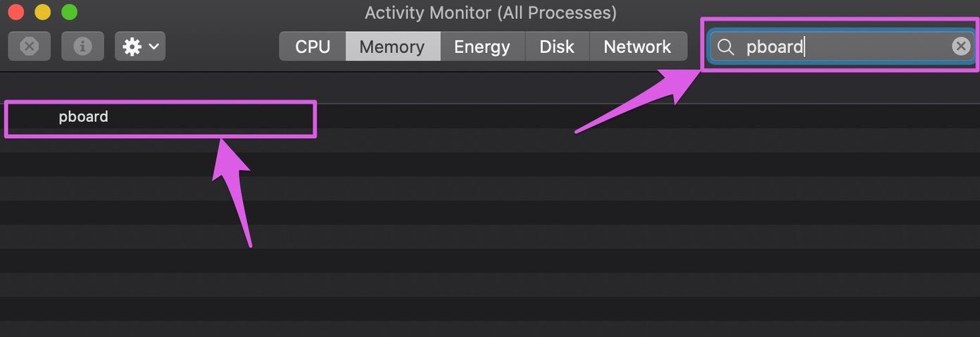Viewport: 980px width, 337px height.
Task: Open the Energy tab
Action: [482, 47]
